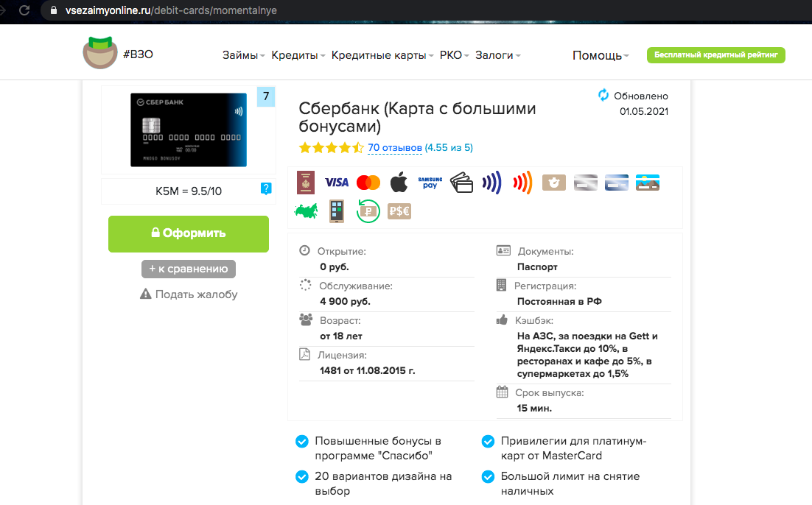Click the MasterCard logo icon
The image size is (812, 505).
point(368,183)
